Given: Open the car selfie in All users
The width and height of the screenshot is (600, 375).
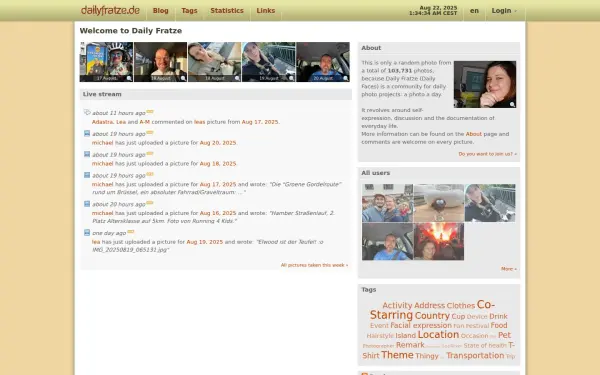Looking at the screenshot, I should pyautogui.click(x=388, y=241).
